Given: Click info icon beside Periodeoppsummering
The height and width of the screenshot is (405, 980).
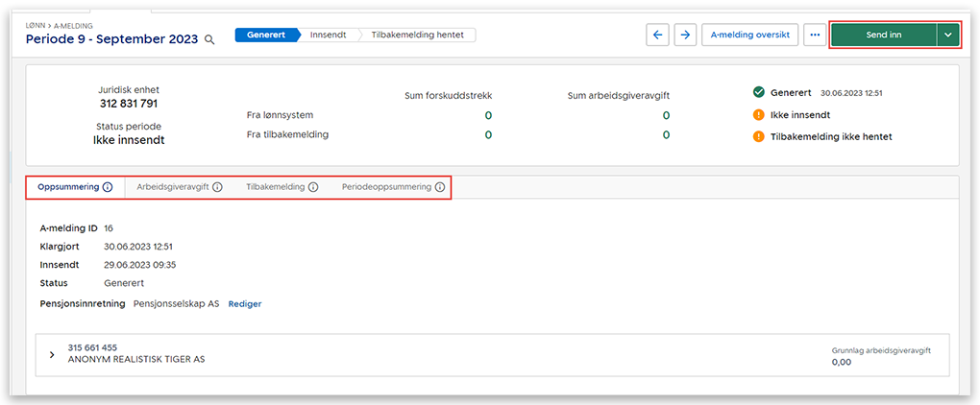Looking at the screenshot, I should tap(440, 187).
